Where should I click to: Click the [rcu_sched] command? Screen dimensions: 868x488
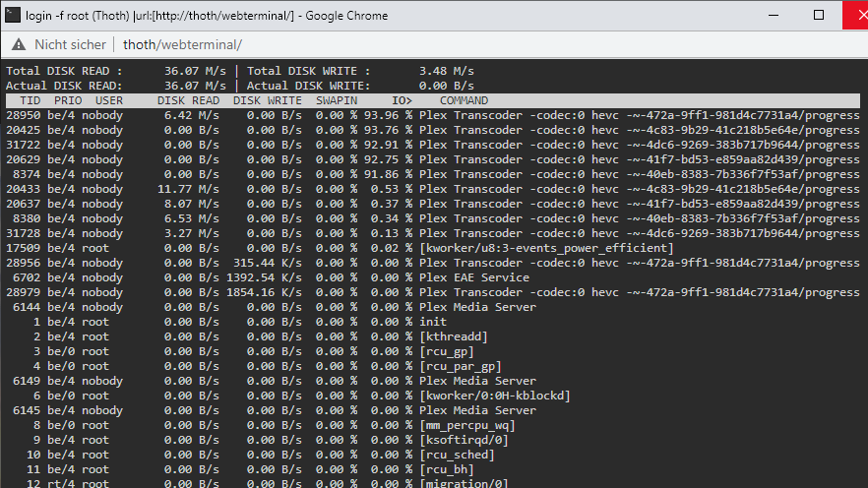click(458, 455)
